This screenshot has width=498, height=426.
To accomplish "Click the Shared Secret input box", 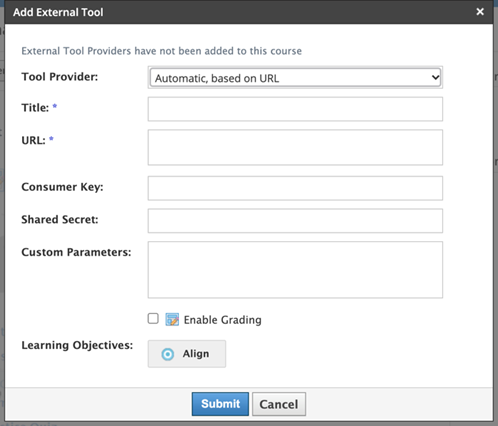I will click(x=295, y=221).
